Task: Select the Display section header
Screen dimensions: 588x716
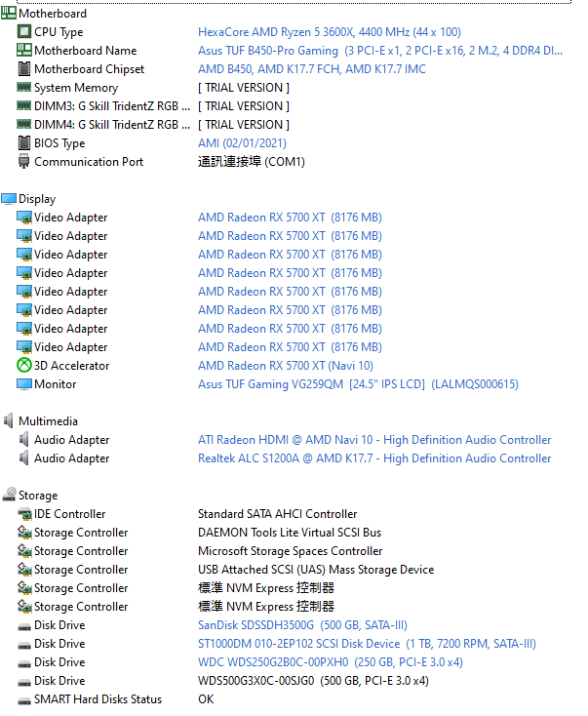Action: tap(37, 199)
